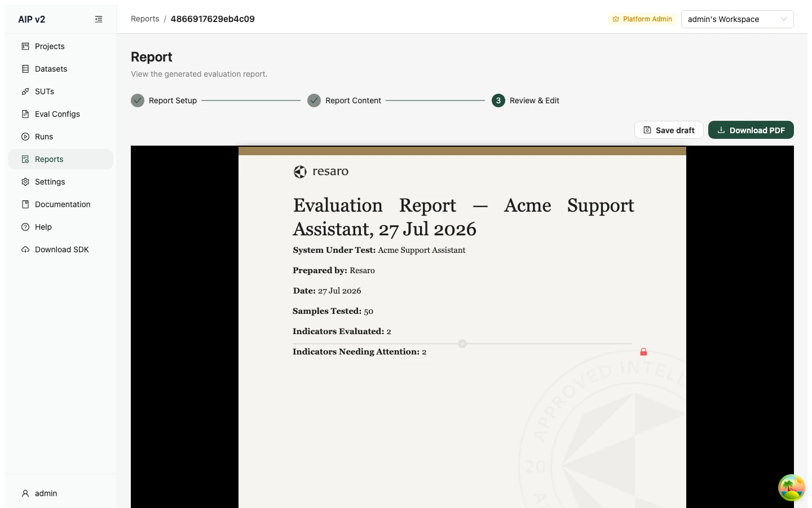Click crown icon in Platform Admin badge

[616, 19]
